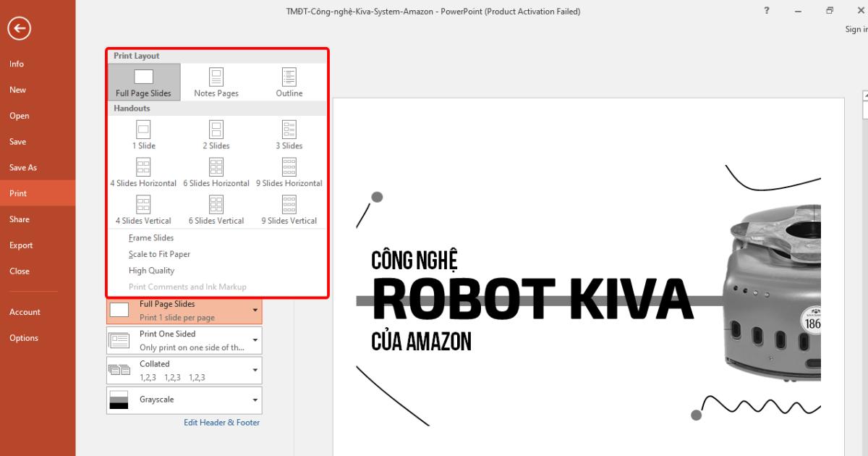This screenshot has width=868, height=456.
Task: Click the slide print preview
Action: (588, 276)
